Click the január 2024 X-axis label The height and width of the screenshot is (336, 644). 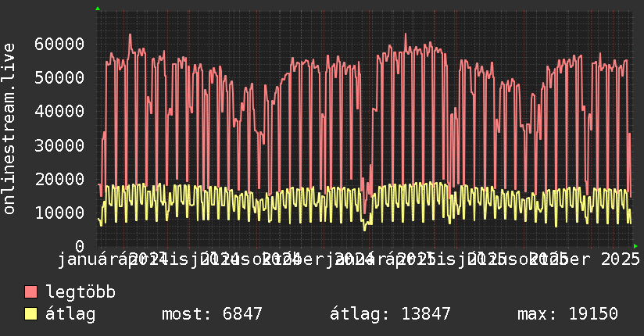[112, 259]
